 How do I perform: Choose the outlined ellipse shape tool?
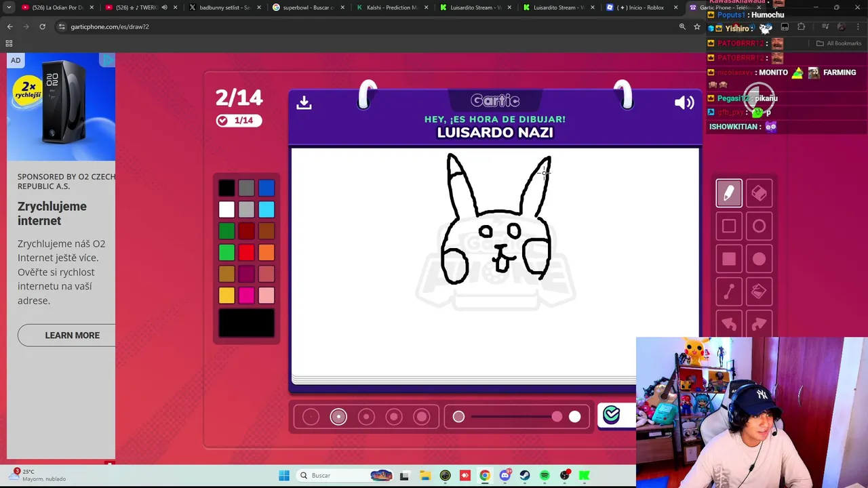(x=759, y=226)
